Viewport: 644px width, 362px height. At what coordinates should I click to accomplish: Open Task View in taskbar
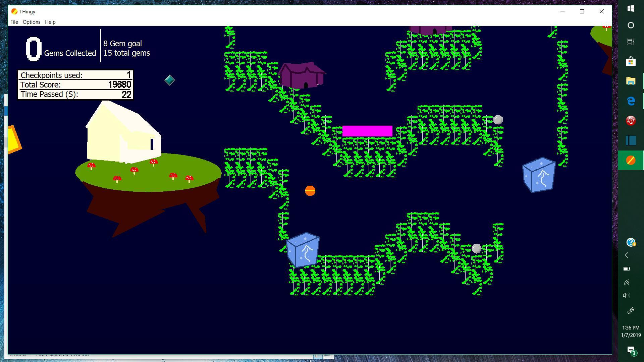tap(631, 42)
